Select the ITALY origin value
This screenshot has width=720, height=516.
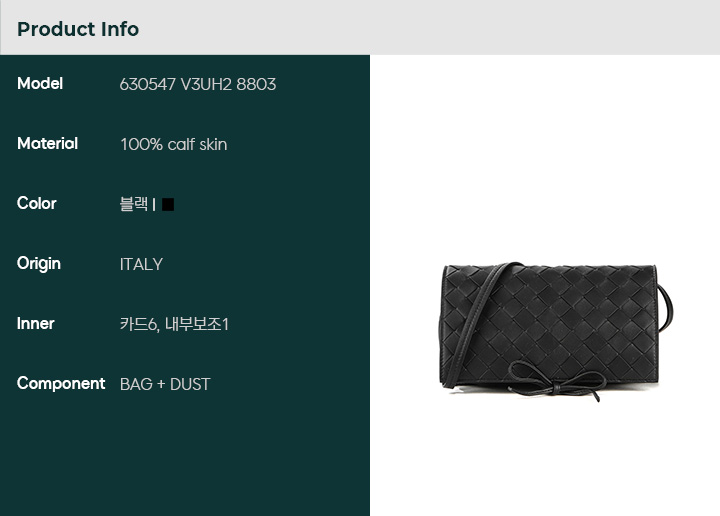(141, 264)
